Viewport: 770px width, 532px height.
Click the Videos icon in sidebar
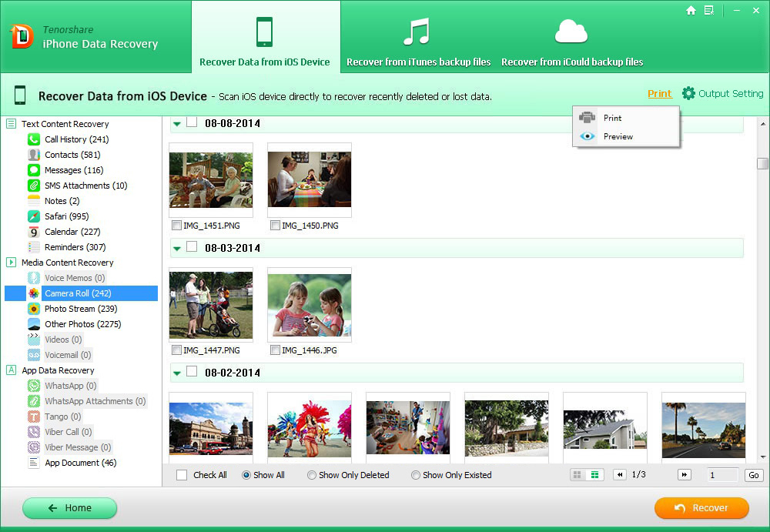[33, 340]
